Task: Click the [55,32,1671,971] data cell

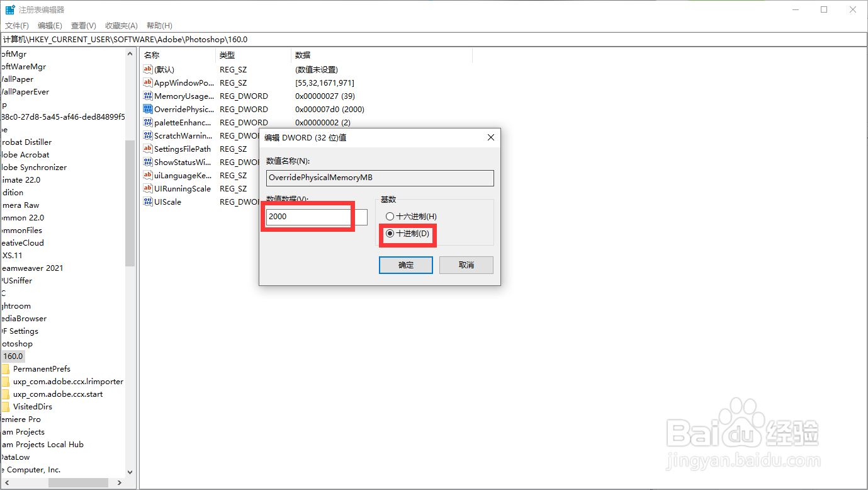Action: point(325,83)
